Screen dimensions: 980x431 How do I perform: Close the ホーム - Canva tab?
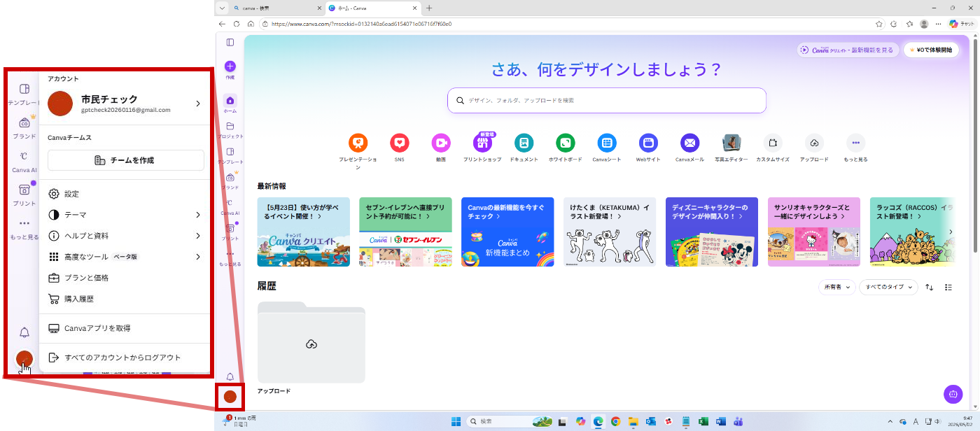coord(414,8)
